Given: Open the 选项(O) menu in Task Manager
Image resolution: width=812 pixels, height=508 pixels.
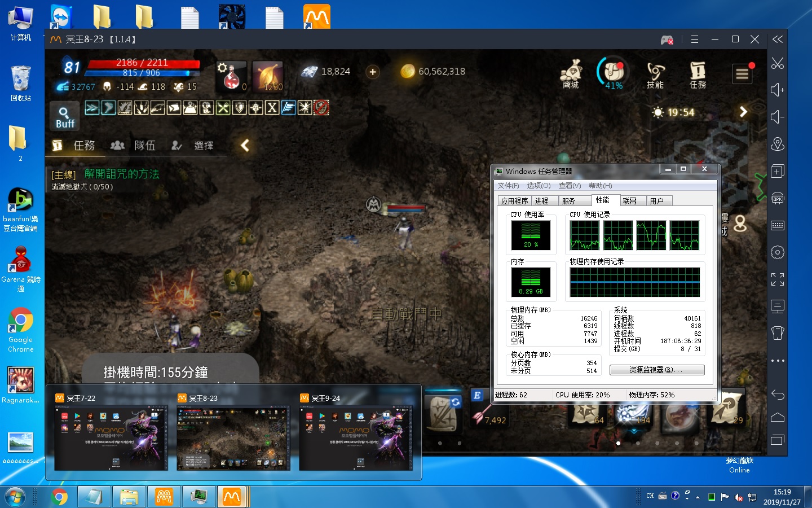Looking at the screenshot, I should pos(539,186).
